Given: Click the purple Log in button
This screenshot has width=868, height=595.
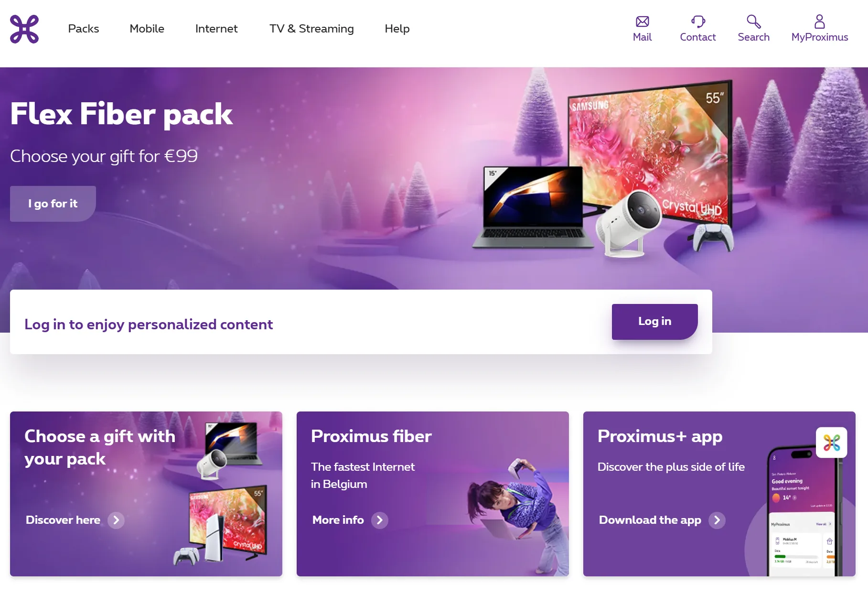Looking at the screenshot, I should click(x=654, y=322).
